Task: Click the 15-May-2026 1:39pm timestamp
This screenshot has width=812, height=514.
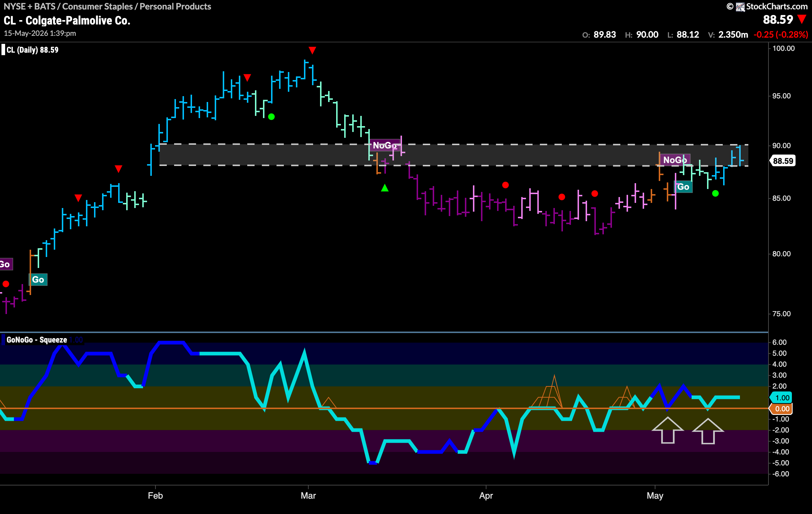Action: click(x=40, y=33)
